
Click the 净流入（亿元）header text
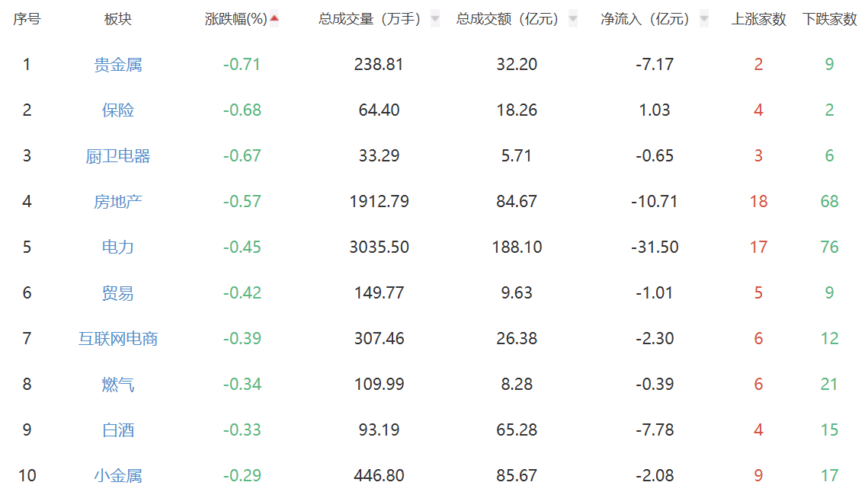click(645, 19)
